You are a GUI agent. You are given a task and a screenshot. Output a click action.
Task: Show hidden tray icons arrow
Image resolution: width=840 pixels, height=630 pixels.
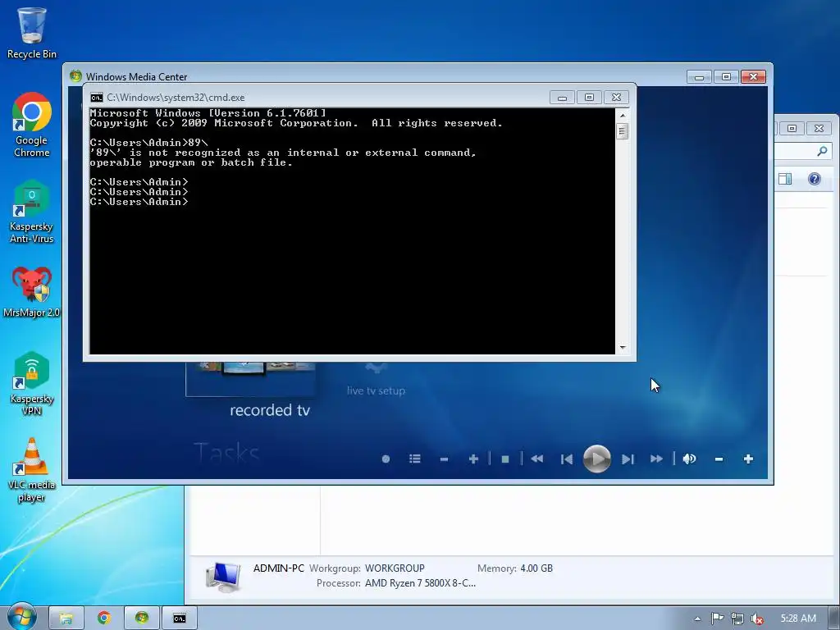[697, 619]
